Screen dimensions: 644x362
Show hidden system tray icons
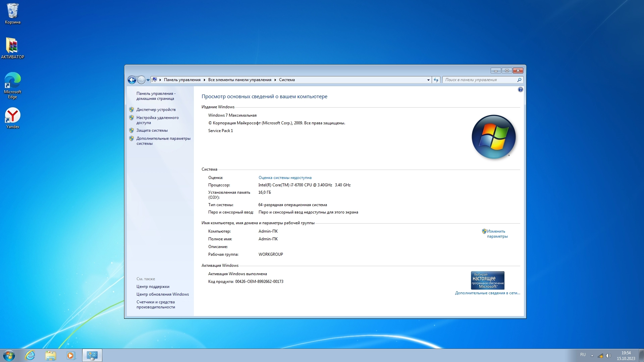(x=592, y=356)
